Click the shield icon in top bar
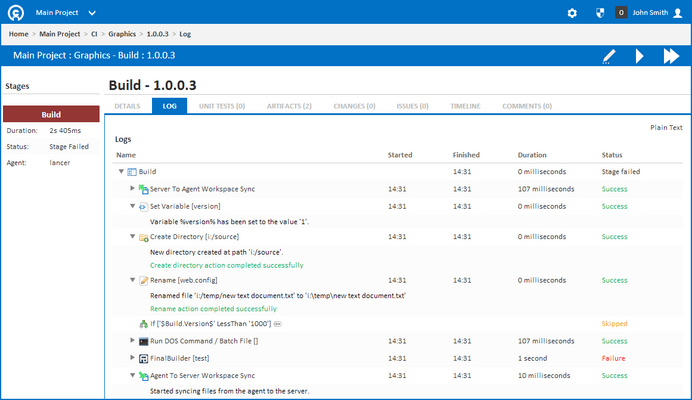 point(597,13)
